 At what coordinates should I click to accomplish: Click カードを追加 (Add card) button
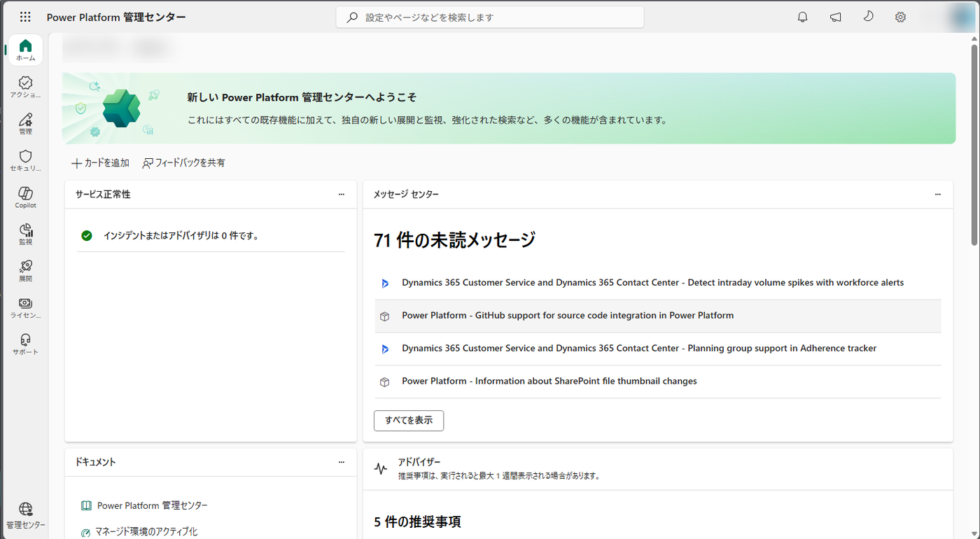click(100, 163)
